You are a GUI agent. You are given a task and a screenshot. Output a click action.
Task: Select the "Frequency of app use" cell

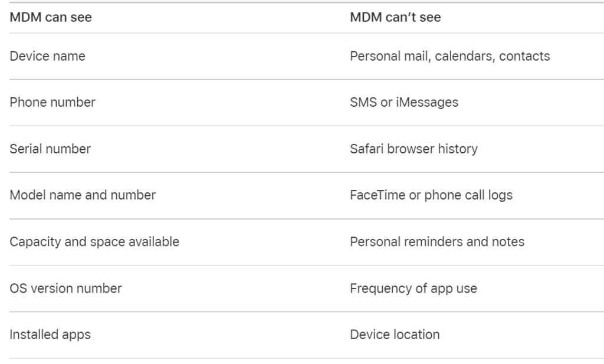coord(413,288)
